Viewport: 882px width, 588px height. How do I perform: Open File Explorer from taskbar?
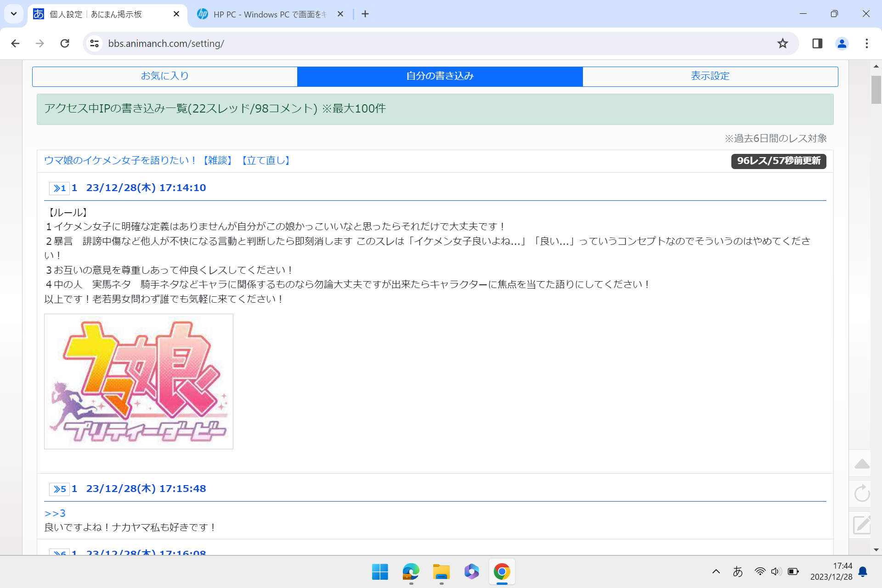(x=441, y=572)
